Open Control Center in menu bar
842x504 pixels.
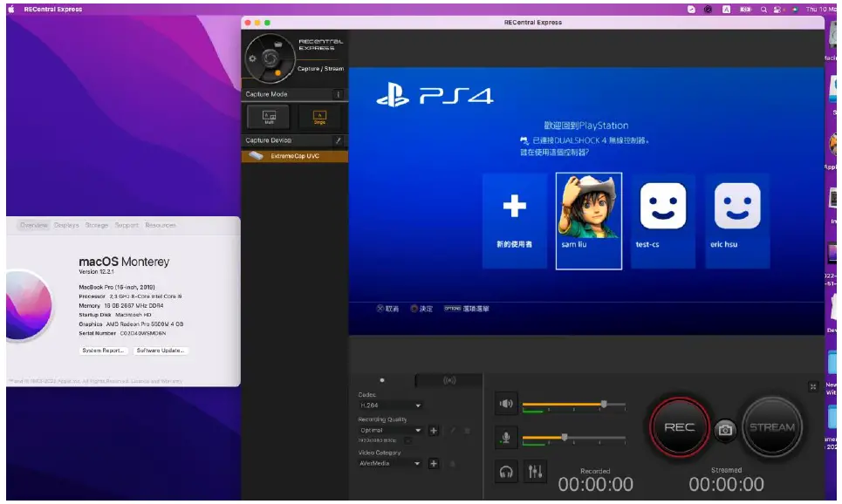777,9
